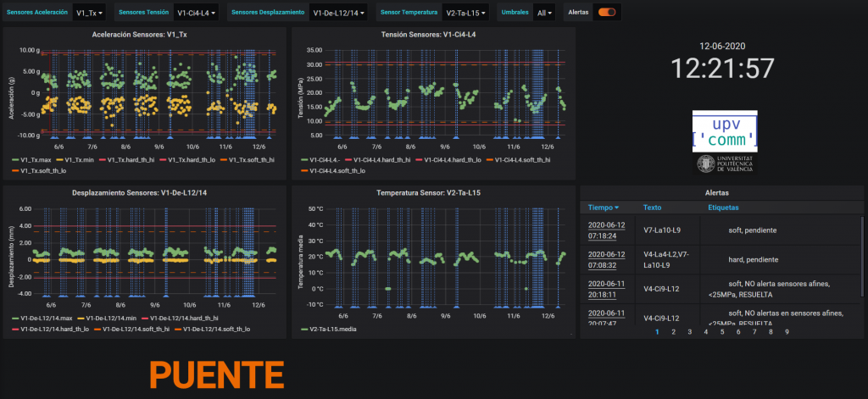Toggle the V1_Tx.min series in the legend
The height and width of the screenshot is (399, 868).
coord(80,160)
